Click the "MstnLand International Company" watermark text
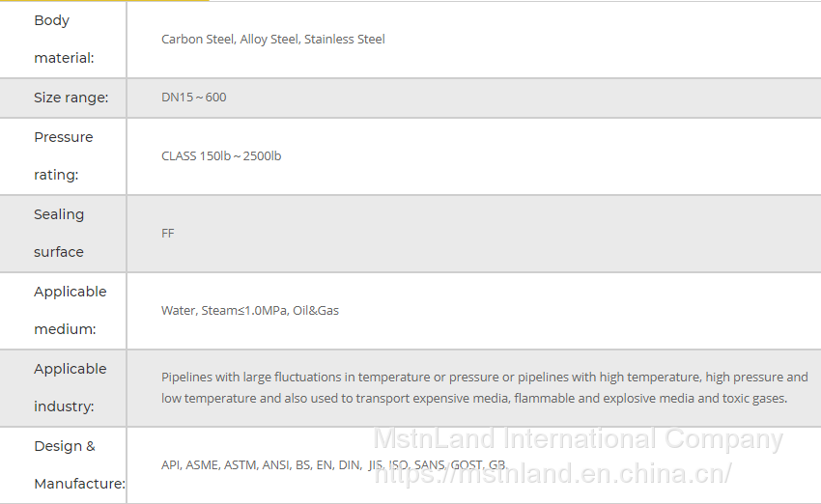 pos(578,439)
